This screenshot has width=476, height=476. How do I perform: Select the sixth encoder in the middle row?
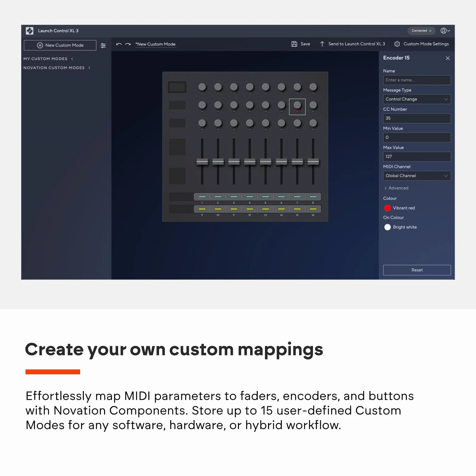pyautogui.click(x=281, y=105)
